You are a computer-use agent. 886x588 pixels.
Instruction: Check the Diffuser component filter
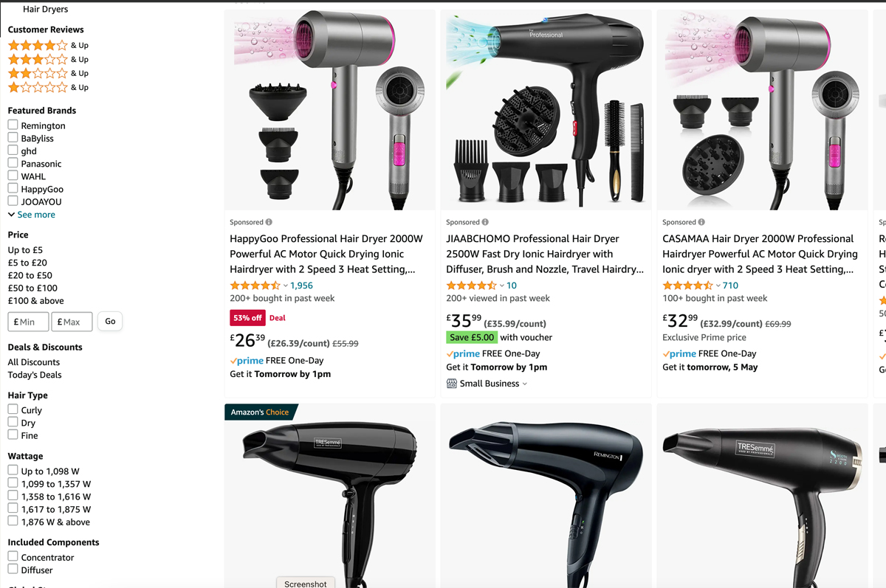[x=13, y=570]
